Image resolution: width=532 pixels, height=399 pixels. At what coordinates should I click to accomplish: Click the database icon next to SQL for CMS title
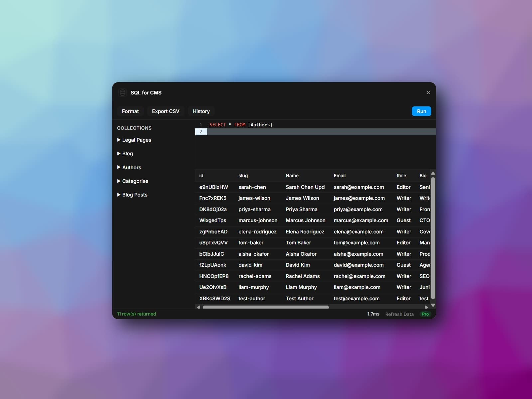[122, 92]
